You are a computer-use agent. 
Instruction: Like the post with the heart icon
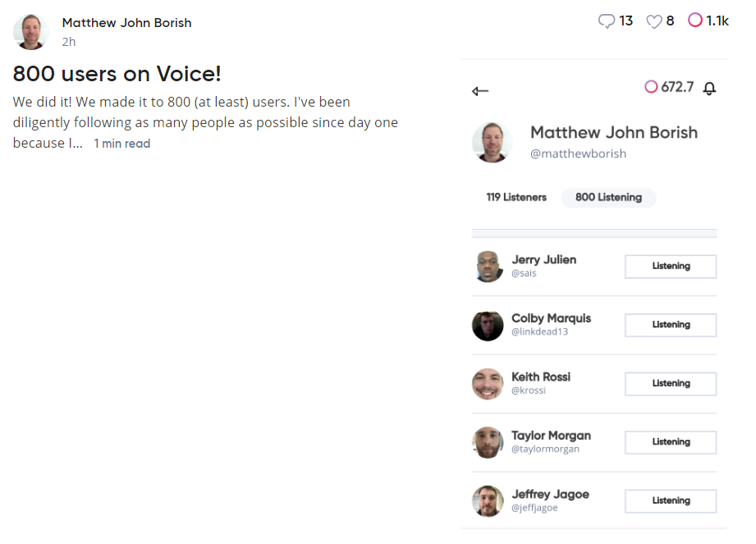coord(654,21)
